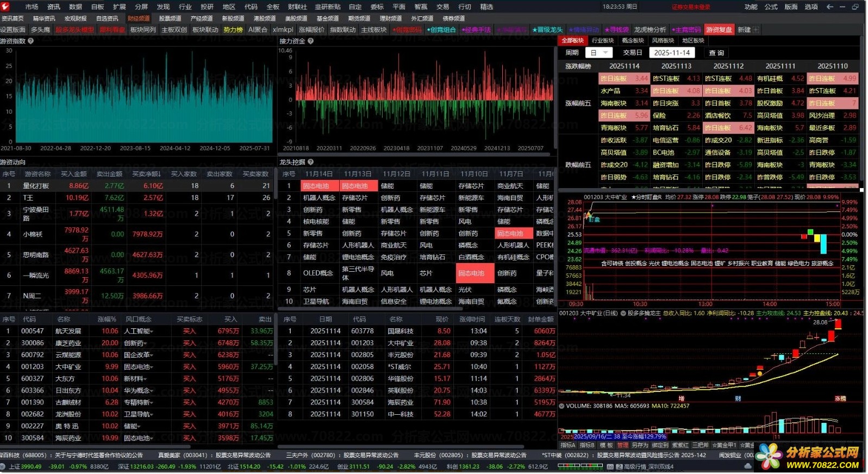Click the 固态电池 cell under 11月14日

[x=316, y=186]
